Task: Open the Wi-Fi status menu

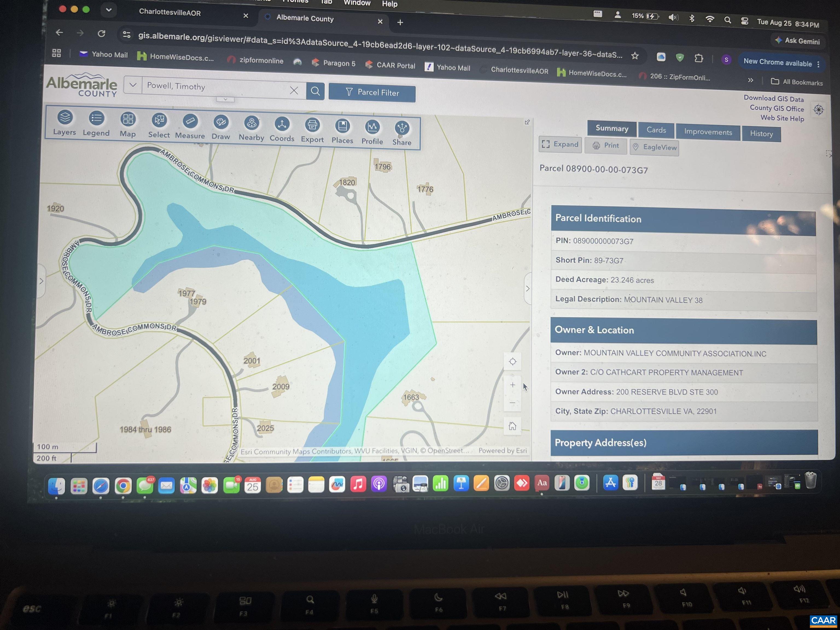Action: (709, 19)
